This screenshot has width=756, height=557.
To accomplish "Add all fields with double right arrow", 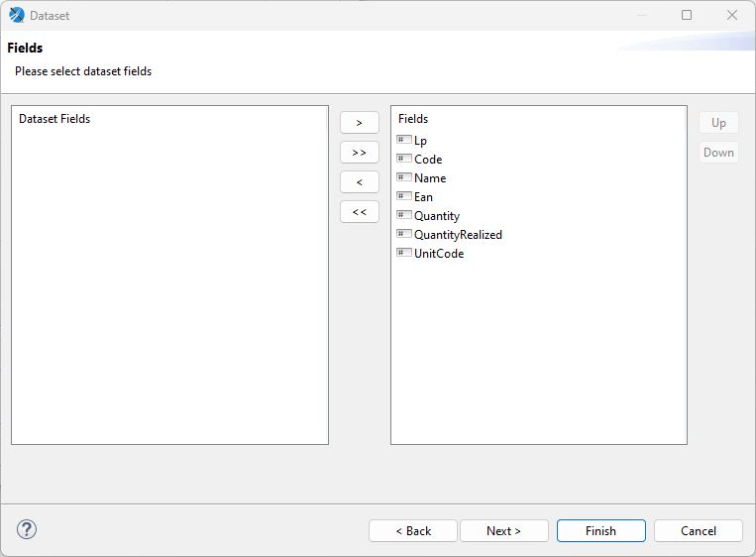I will 359,153.
